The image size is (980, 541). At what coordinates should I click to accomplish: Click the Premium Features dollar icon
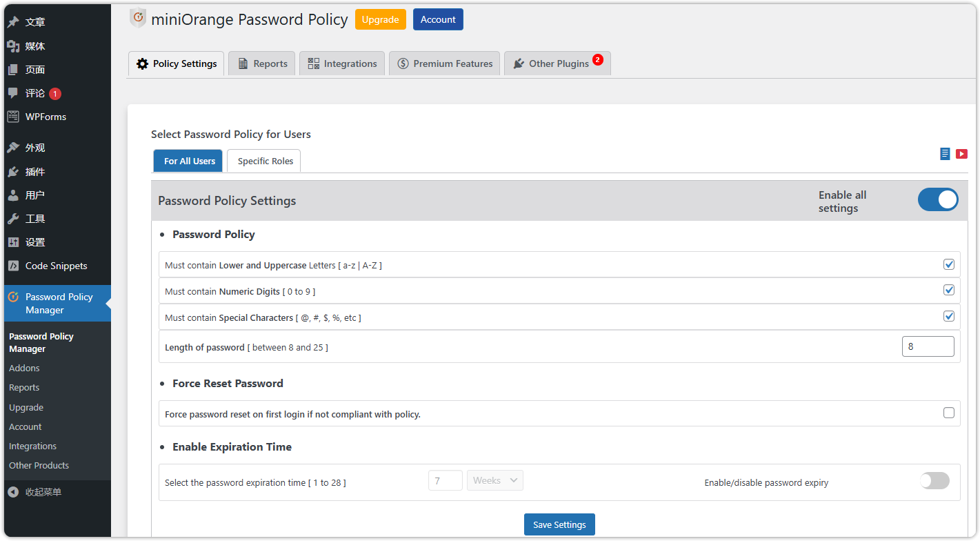(x=403, y=63)
